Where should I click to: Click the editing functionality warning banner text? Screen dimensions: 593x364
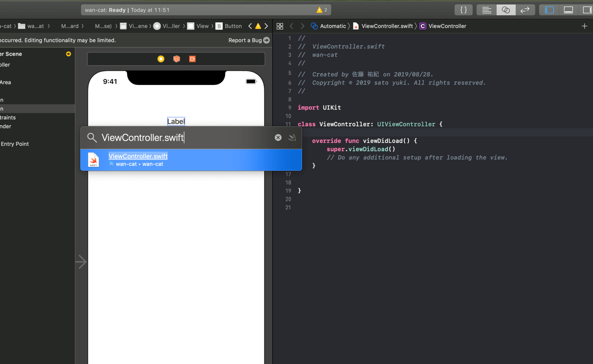point(58,40)
